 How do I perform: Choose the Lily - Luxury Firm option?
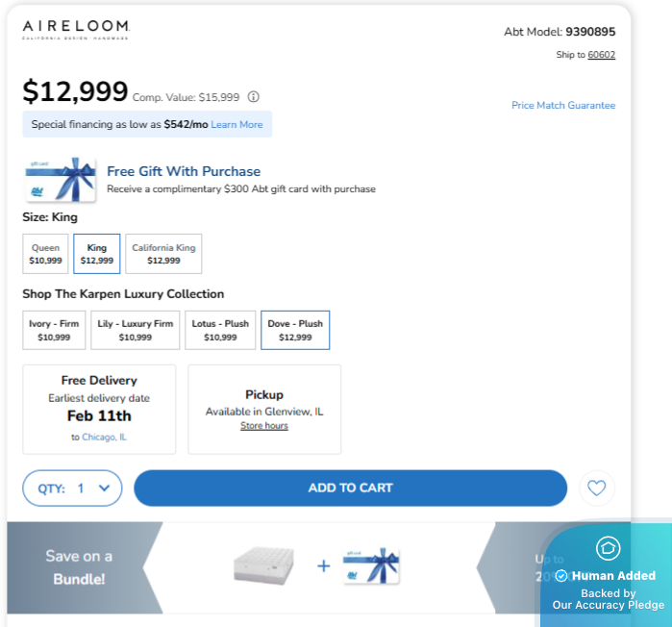[x=135, y=330]
